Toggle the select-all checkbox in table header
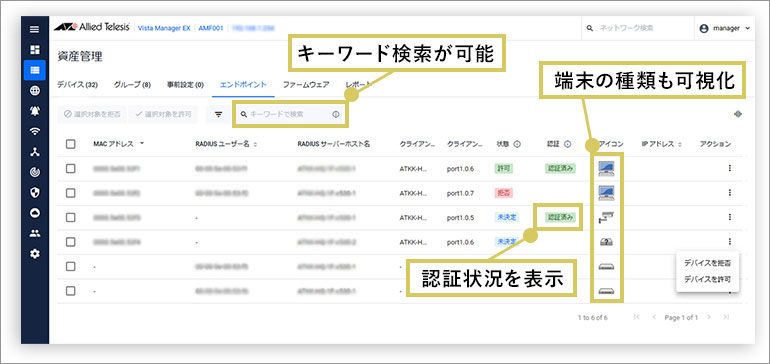Screen dimensions: 770x364 click(x=71, y=144)
